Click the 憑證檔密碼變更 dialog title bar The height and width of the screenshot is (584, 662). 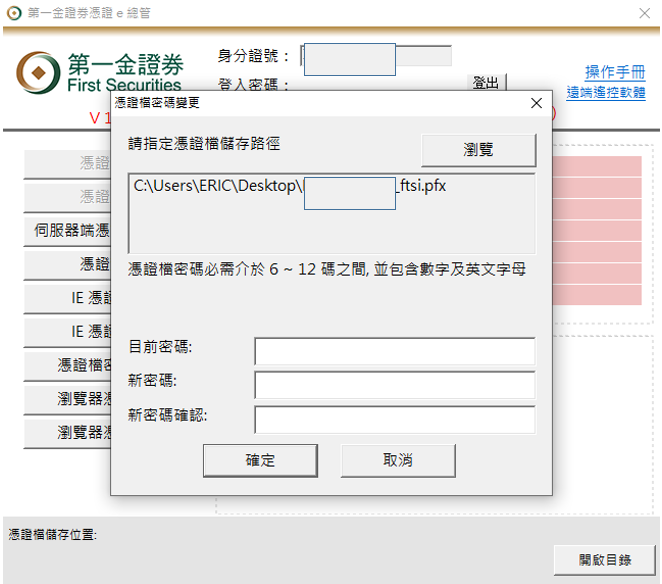click(x=300, y=103)
